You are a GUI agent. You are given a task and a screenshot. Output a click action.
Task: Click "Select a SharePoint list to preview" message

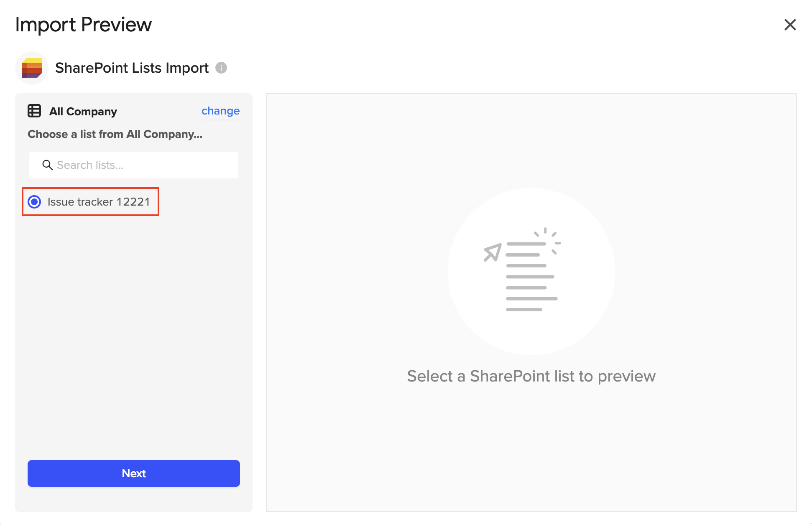pyautogui.click(x=531, y=376)
